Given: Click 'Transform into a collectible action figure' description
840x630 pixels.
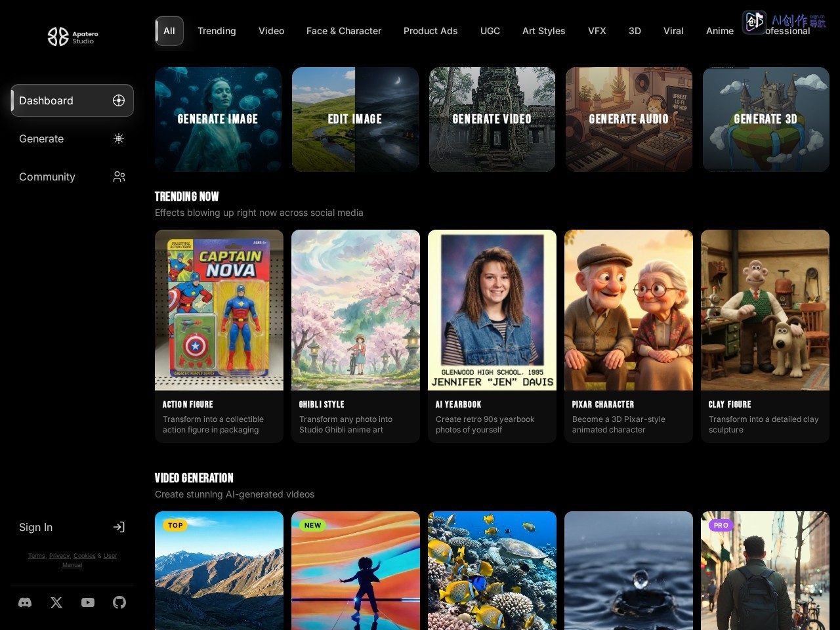Looking at the screenshot, I should (x=213, y=425).
